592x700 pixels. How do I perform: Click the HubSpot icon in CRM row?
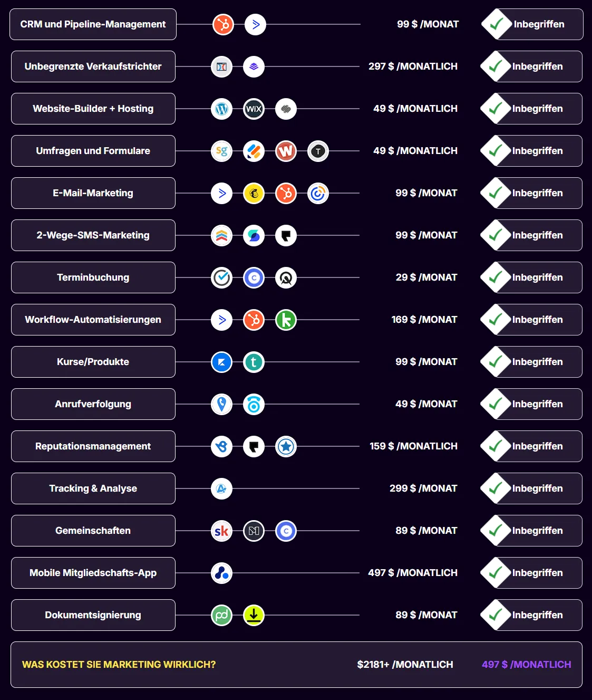coord(224,24)
